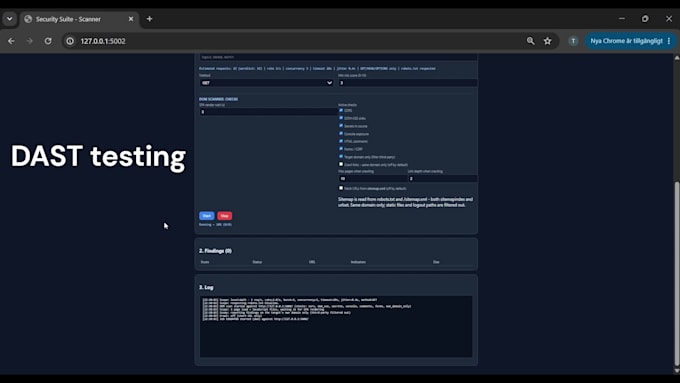Go back in browser history
Screen dimensions: 680x383
(x=11, y=41)
